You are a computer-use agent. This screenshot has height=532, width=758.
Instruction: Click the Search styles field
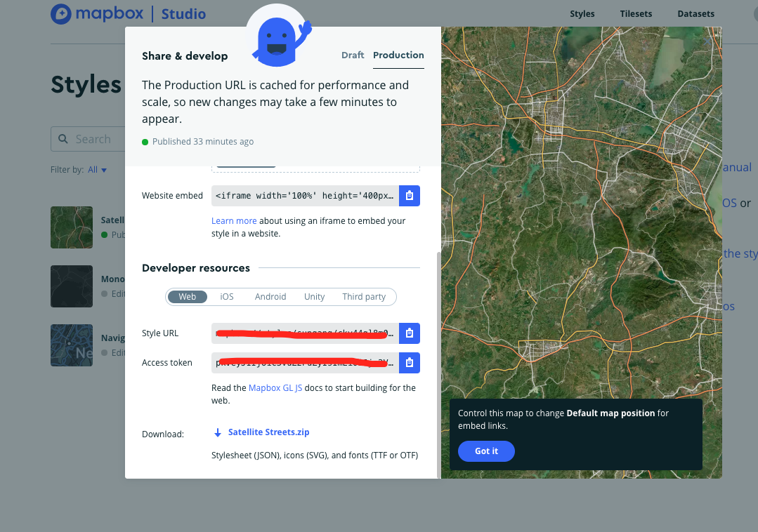point(88,139)
